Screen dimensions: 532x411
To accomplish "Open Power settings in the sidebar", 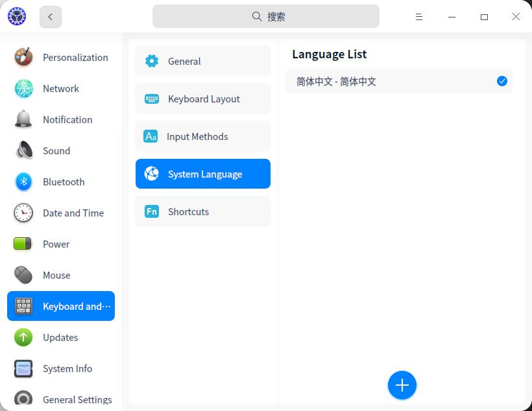I will (56, 244).
